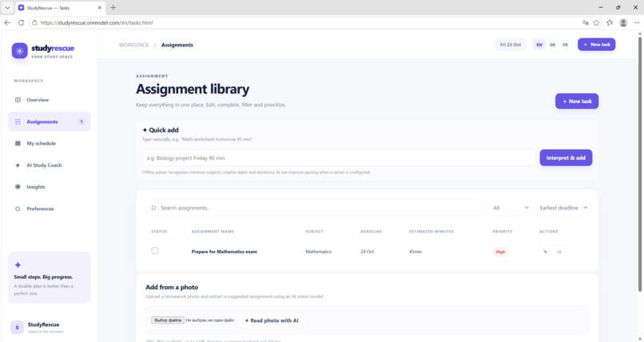Click the ESTIMATED MINUTES column header
The width and height of the screenshot is (644, 342).
(x=431, y=232)
